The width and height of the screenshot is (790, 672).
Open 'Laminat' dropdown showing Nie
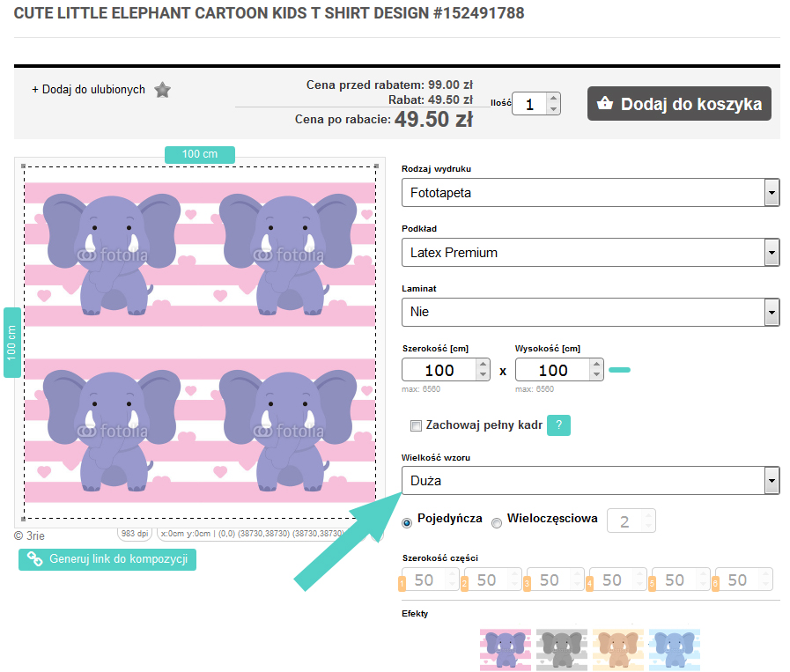[x=590, y=312]
